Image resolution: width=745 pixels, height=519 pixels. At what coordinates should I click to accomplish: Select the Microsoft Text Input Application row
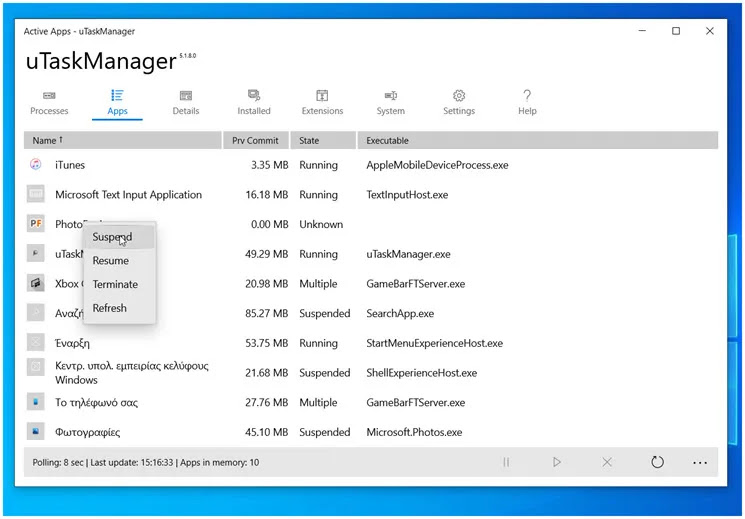[371, 194]
